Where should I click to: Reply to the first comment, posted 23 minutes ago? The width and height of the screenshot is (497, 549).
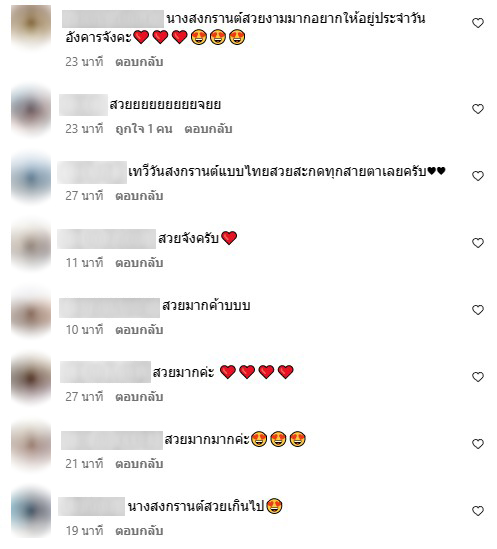pyautogui.click(x=139, y=62)
